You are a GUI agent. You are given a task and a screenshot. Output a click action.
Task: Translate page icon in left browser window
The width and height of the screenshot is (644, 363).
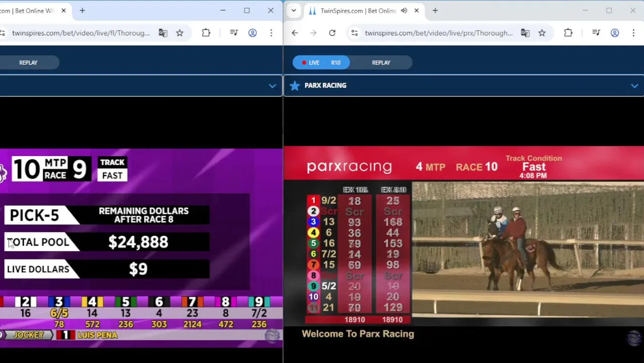click(x=163, y=33)
